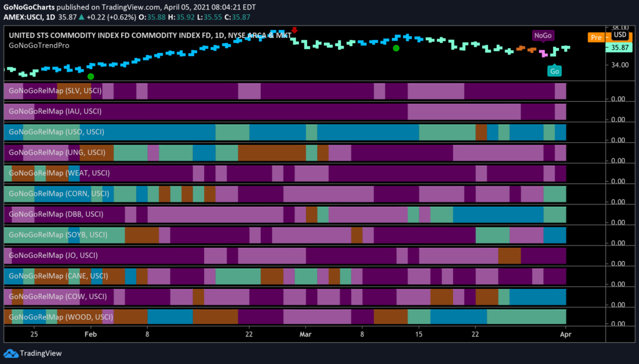Click the O:35.88 open price value
The width and height of the screenshot is (639, 364).
tap(152, 17)
